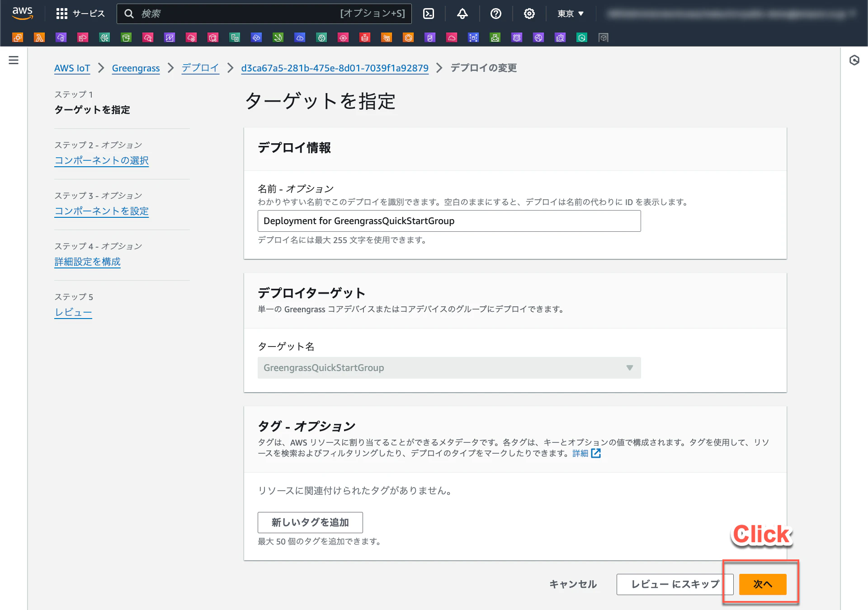Open the 東京 region dropdown
This screenshot has height=610, width=868.
coord(571,14)
